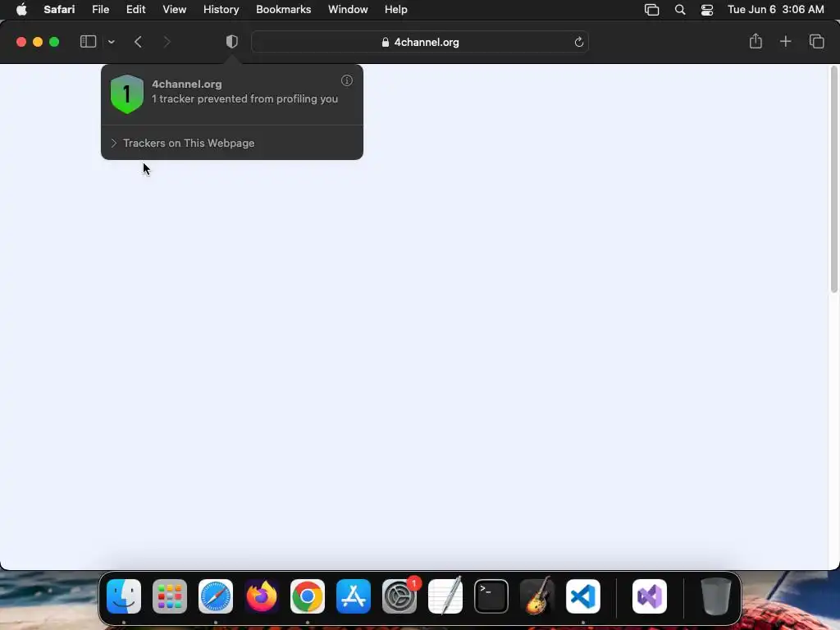The width and height of the screenshot is (840, 630).
Task: Open System Settings from the Dock
Action: click(399, 596)
